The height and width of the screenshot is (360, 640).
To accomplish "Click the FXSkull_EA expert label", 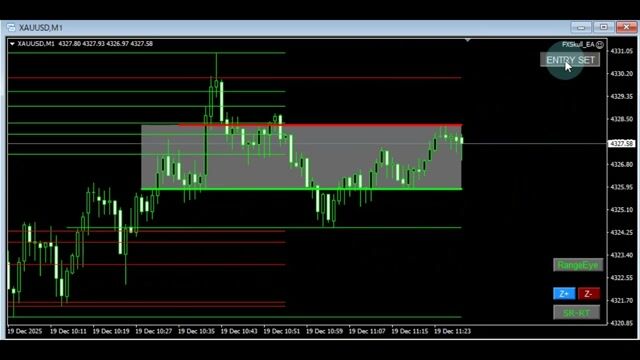I will pyautogui.click(x=578, y=44).
